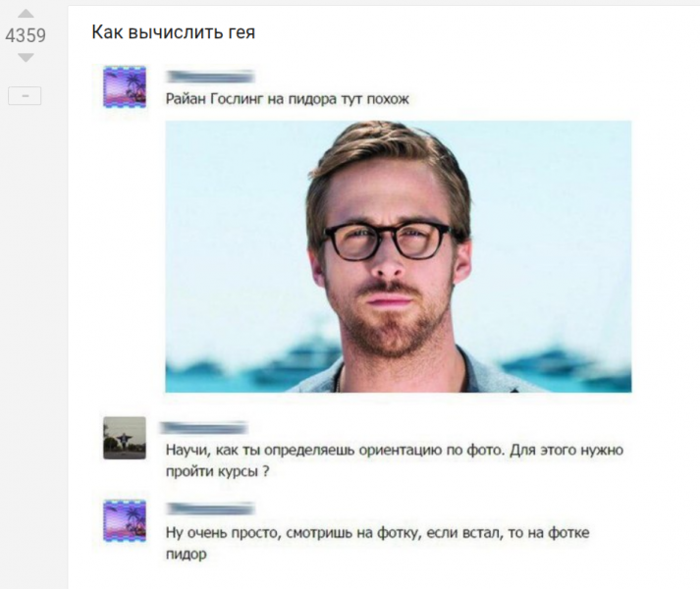Open the post title 'Как вычислить гея'

[x=173, y=32]
